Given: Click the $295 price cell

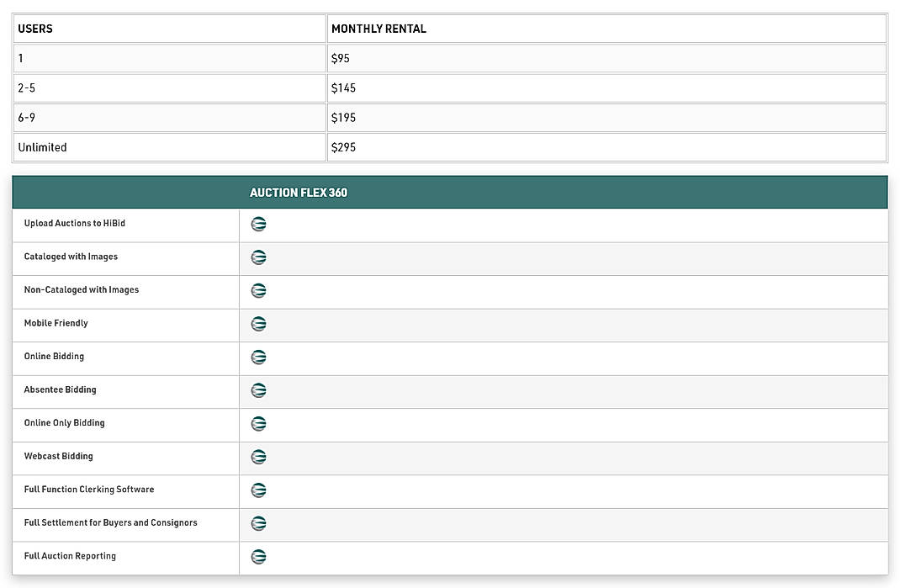Looking at the screenshot, I should [x=343, y=146].
